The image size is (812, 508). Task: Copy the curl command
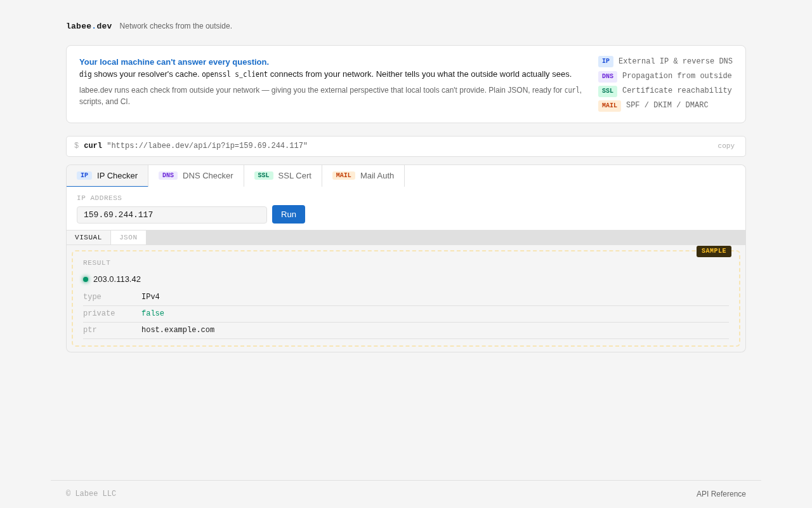coord(726,146)
